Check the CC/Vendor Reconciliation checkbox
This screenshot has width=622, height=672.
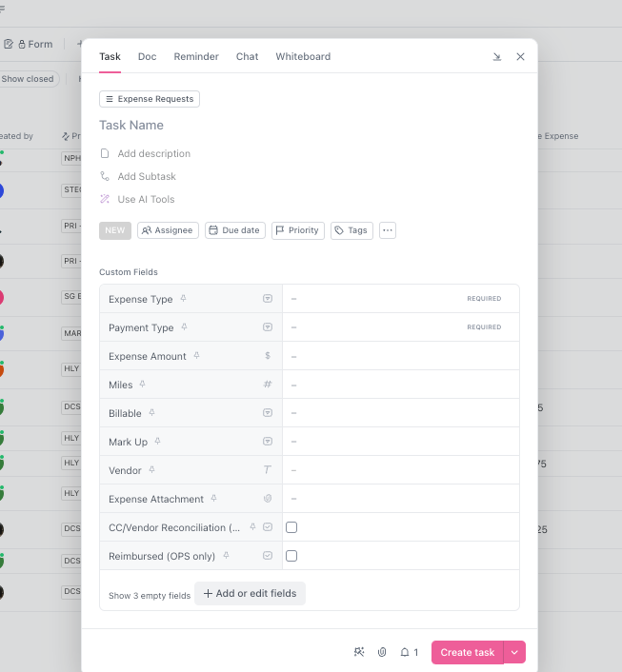click(292, 527)
